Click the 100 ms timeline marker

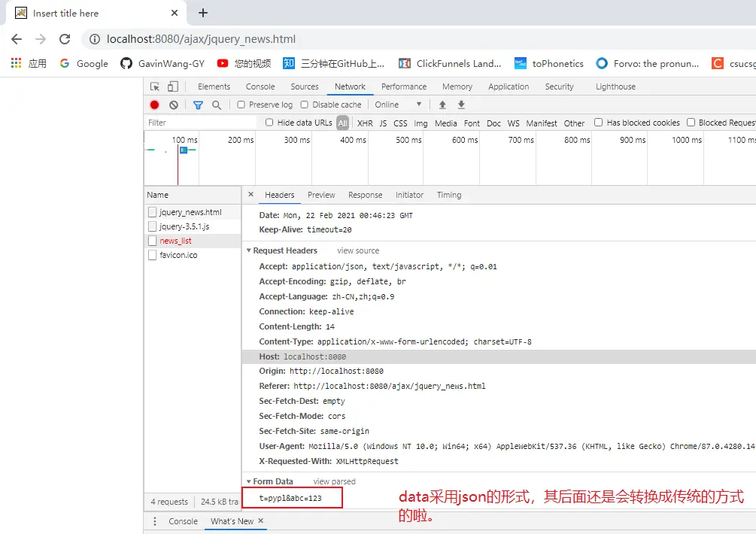184,140
